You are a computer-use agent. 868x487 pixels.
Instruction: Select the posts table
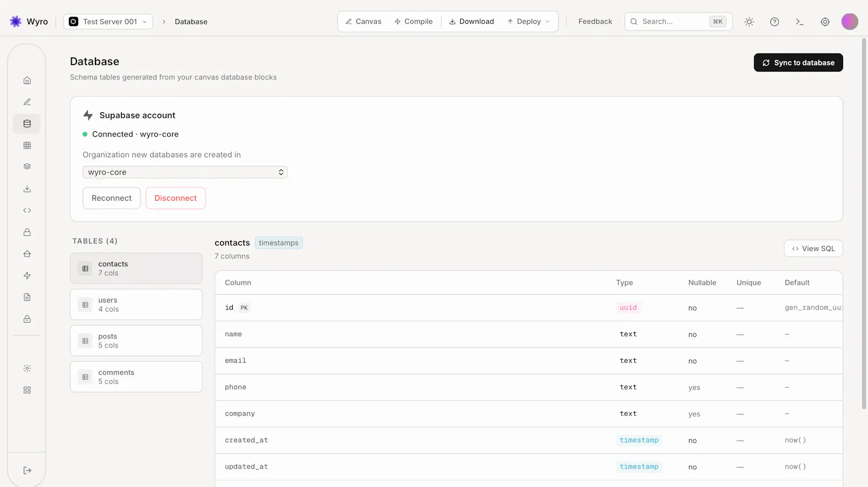coord(136,341)
